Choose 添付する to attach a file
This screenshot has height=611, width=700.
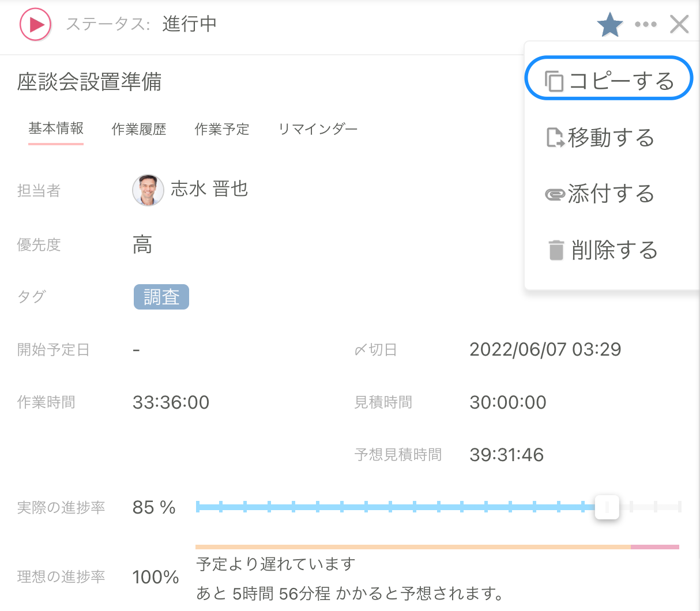point(612,194)
